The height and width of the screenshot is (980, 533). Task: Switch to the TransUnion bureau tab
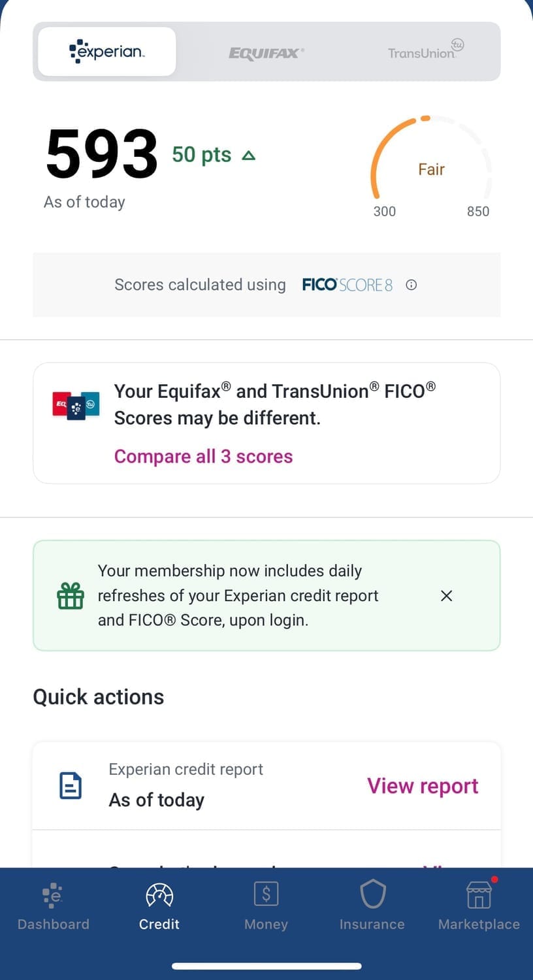pyautogui.click(x=425, y=52)
